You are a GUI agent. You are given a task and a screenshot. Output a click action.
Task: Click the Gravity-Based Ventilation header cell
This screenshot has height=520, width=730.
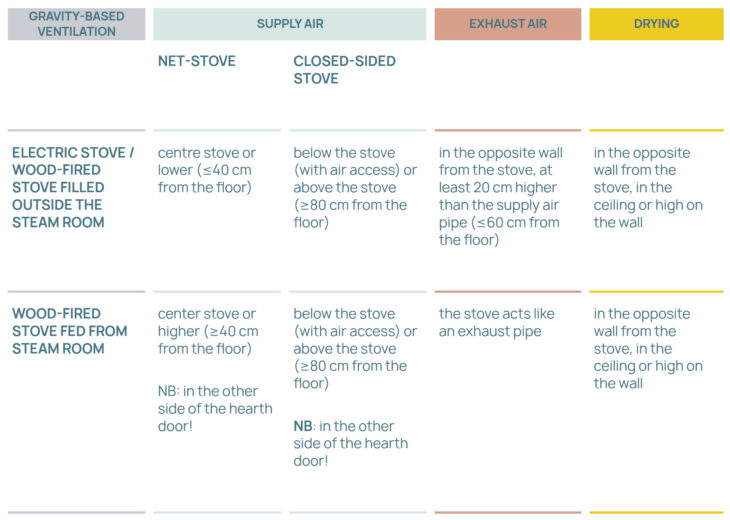tap(76, 24)
